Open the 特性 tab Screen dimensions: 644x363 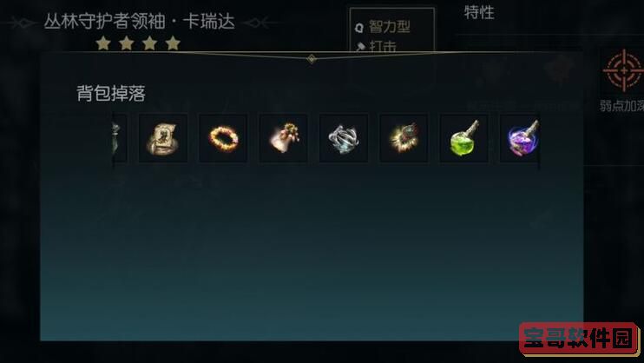click(479, 12)
